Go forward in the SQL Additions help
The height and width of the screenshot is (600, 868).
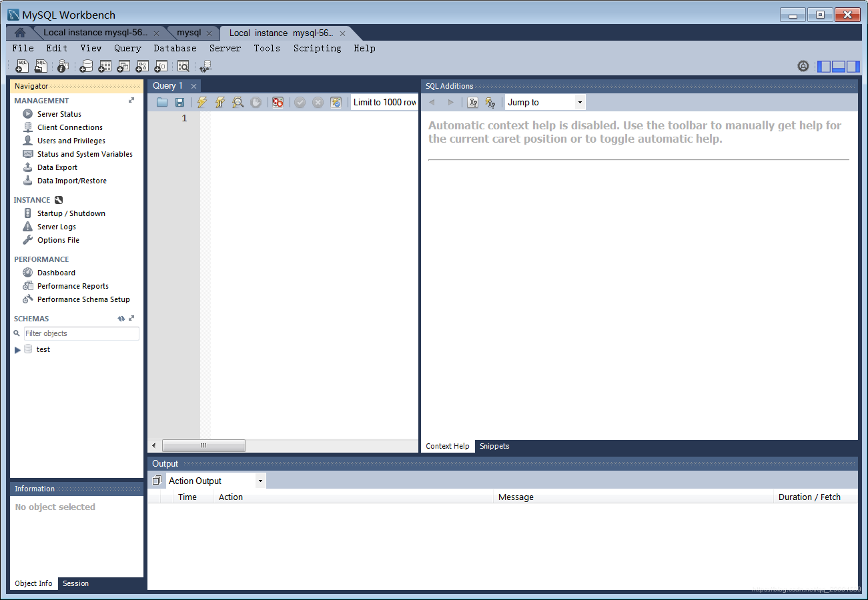pos(450,102)
